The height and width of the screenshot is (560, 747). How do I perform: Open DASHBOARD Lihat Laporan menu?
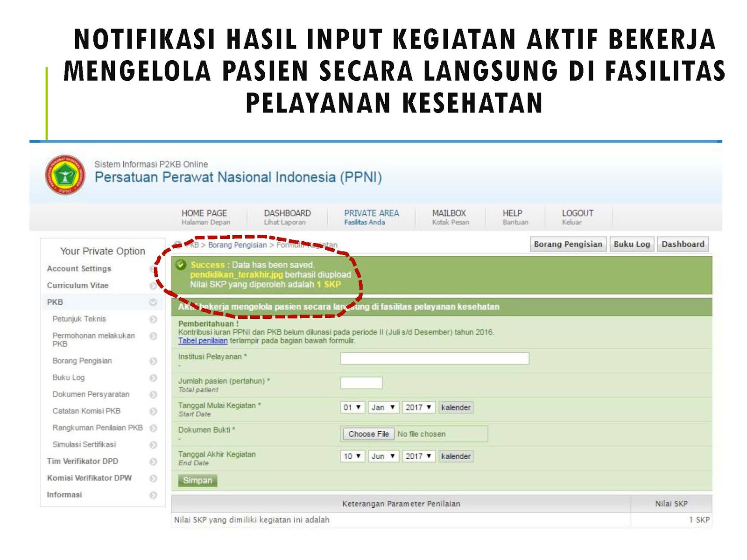287,217
